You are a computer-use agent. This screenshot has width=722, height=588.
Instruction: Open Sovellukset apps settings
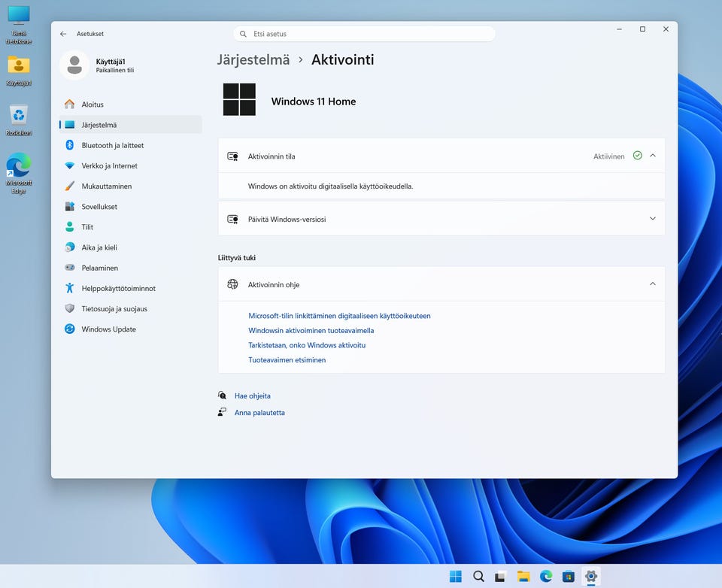click(x=130, y=206)
